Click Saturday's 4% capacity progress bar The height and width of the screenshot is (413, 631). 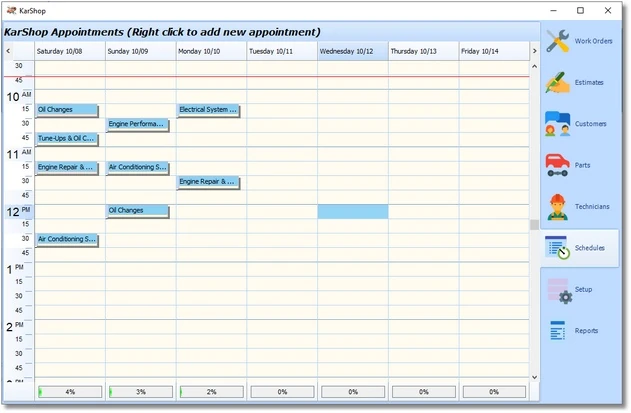click(70, 392)
